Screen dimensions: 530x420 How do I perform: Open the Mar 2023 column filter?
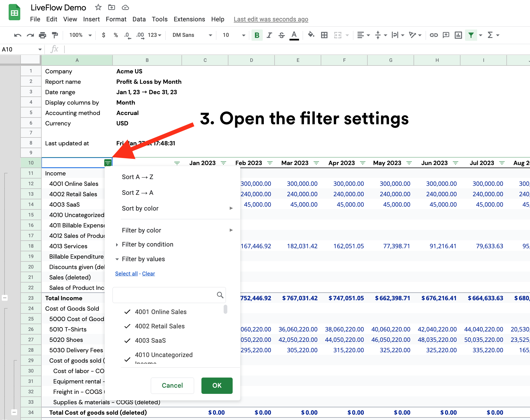pyautogui.click(x=316, y=163)
